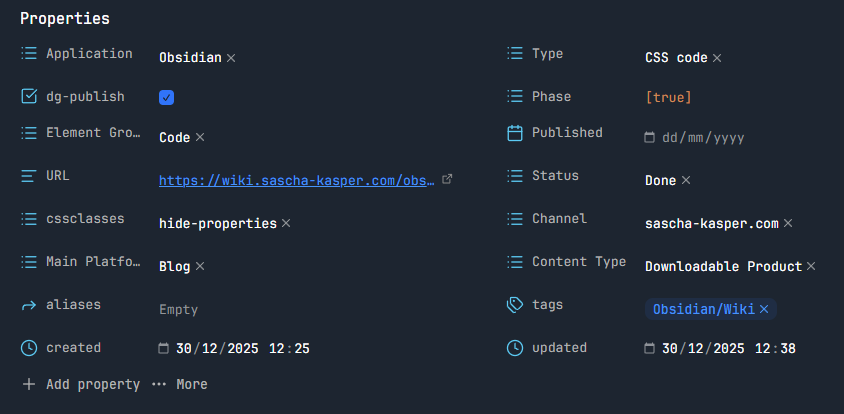Remove the Done status value
The height and width of the screenshot is (414, 844).
pos(686,181)
